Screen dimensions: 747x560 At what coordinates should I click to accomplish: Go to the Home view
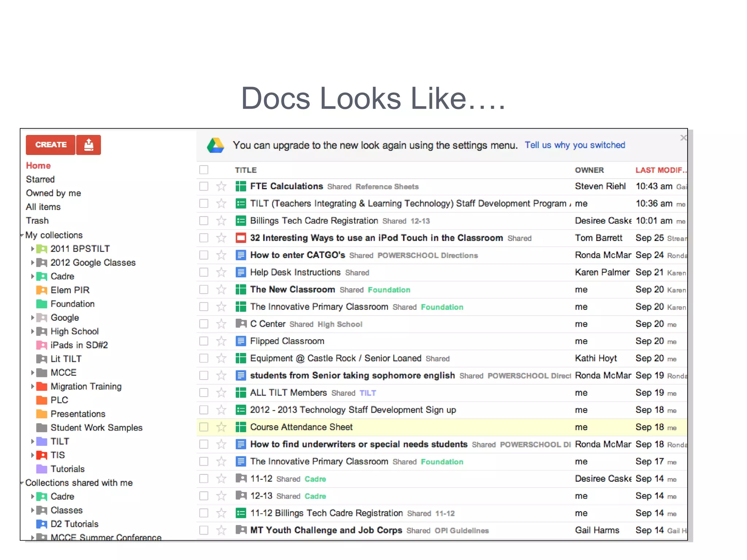pyautogui.click(x=38, y=166)
